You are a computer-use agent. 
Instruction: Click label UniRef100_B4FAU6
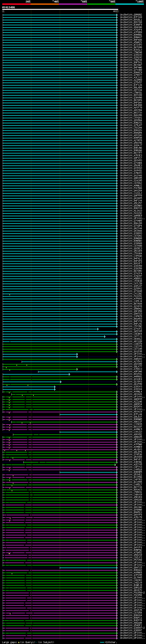(131, 40)
